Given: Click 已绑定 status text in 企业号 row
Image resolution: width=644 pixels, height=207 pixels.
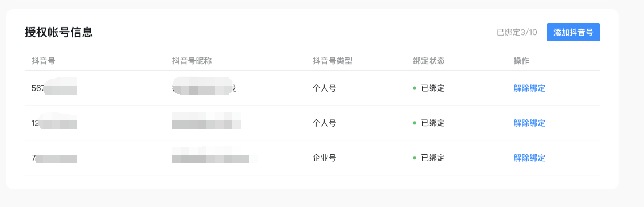Looking at the screenshot, I should click(433, 158).
